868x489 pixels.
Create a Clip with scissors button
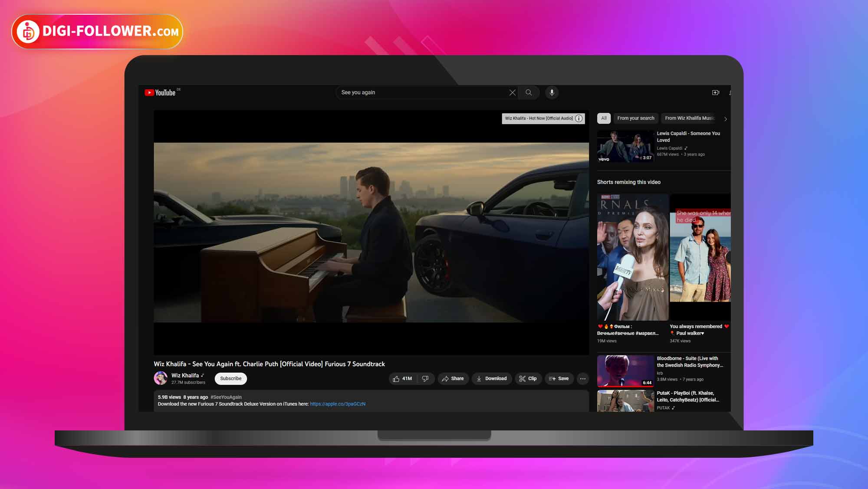point(528,379)
